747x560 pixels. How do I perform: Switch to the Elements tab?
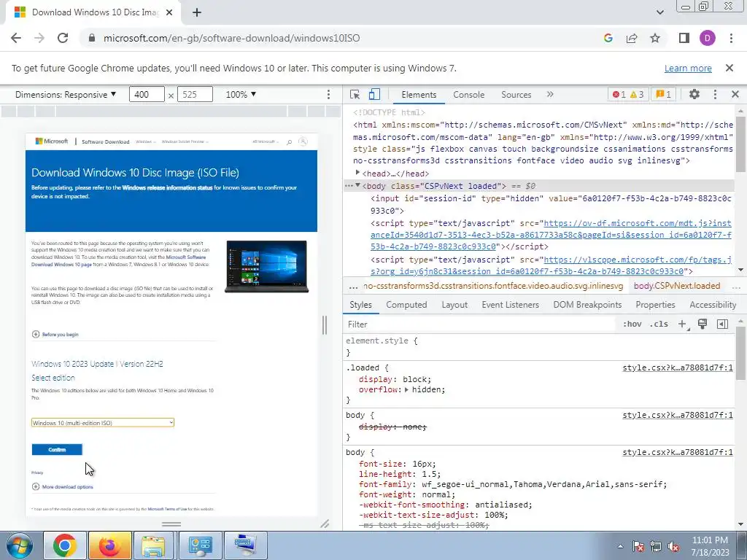click(419, 94)
